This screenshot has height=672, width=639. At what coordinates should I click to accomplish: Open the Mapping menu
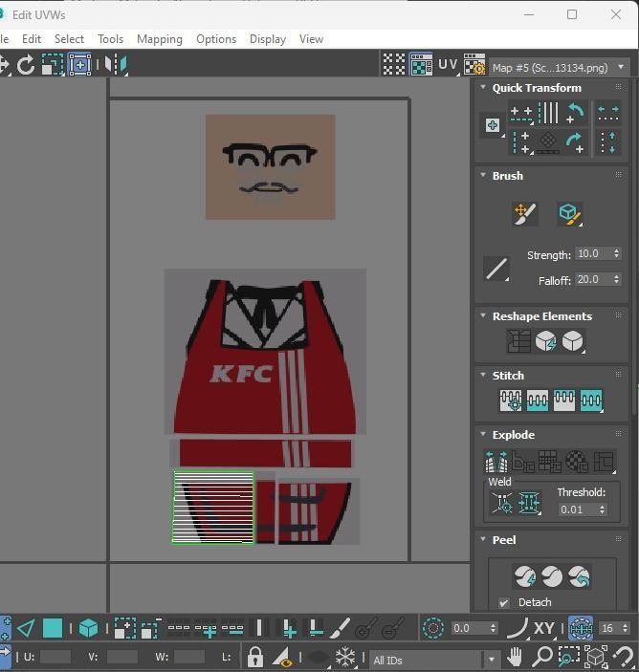[x=160, y=39]
